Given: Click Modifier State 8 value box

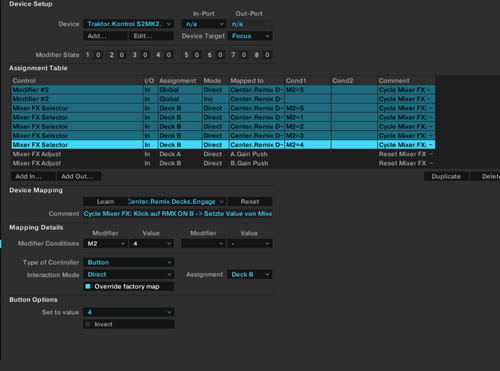Looking at the screenshot, I should pos(267,55).
